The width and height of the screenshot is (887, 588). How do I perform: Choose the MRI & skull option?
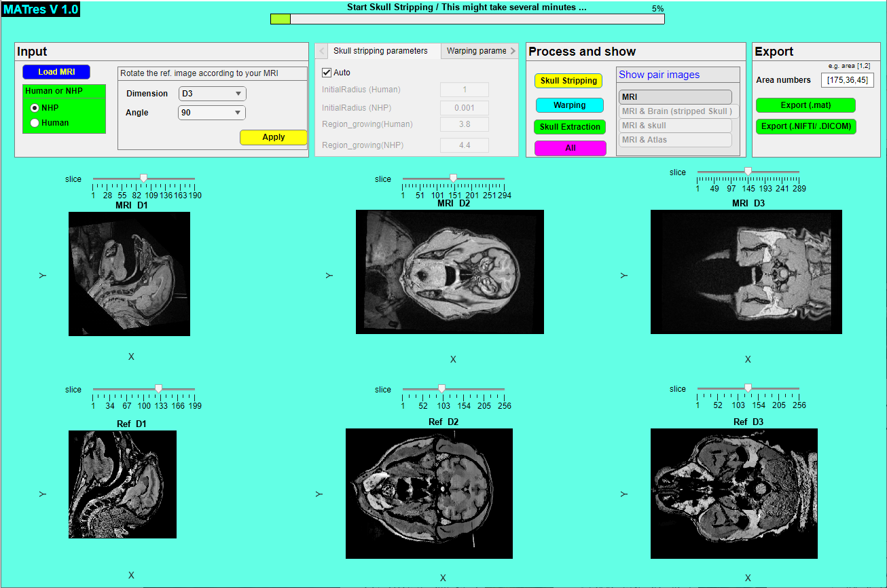tap(675, 126)
